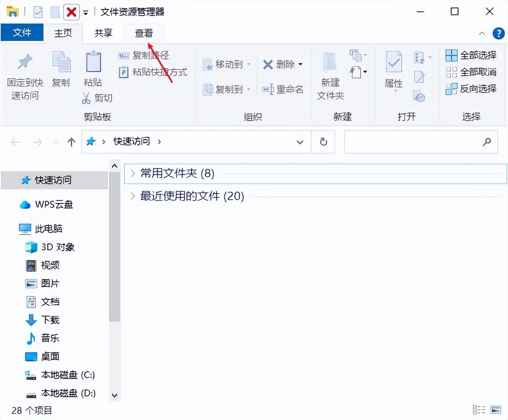Click the Forward navigation arrow
The image size is (508, 420).
38,142
